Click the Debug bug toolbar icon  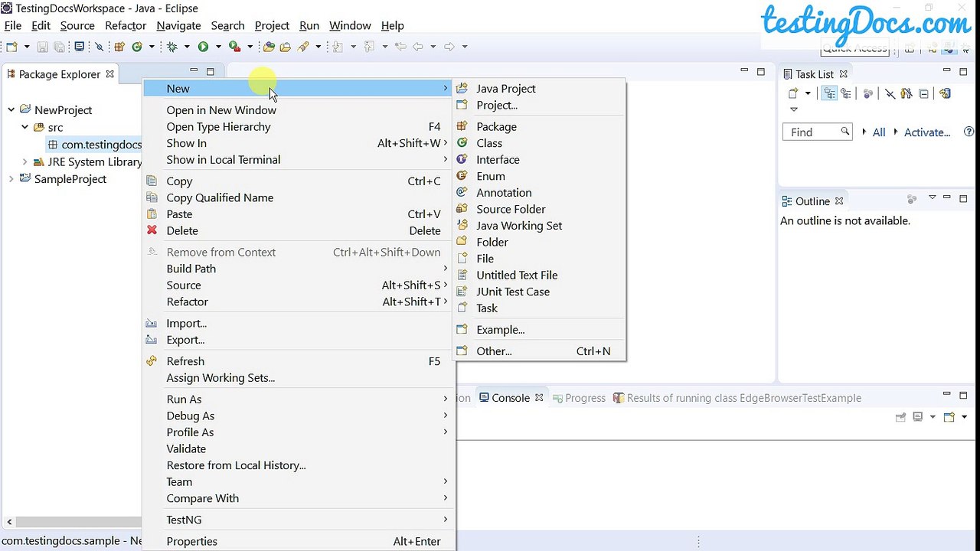click(x=172, y=47)
